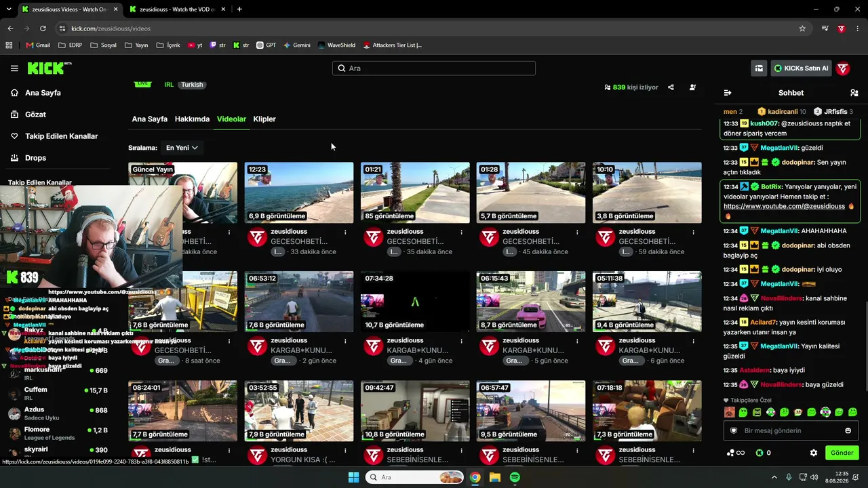Open the 09:42:47 video thumbnail
868x488 pixels.
click(415, 411)
